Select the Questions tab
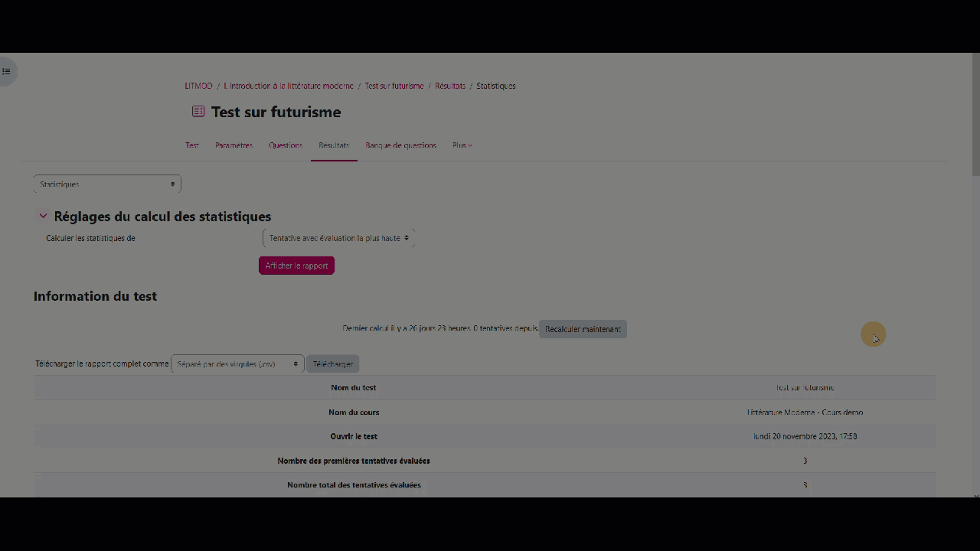The width and height of the screenshot is (980, 551). click(286, 145)
